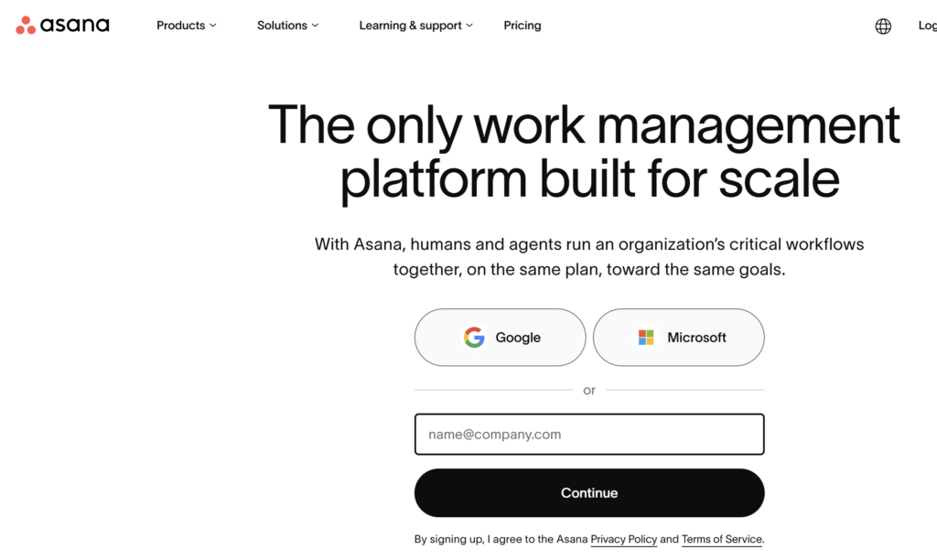Screen dimensions: 937x560
Task: Click the Google G logo icon
Action: click(x=474, y=338)
